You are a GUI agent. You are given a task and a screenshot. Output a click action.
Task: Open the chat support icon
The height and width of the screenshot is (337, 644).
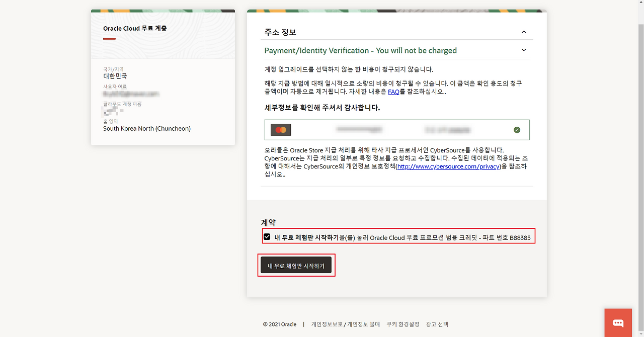[x=618, y=323]
